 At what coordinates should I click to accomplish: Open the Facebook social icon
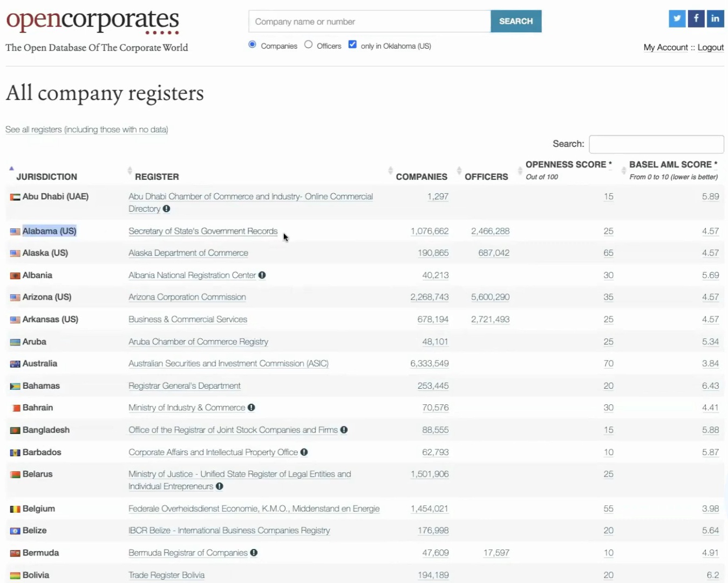click(696, 18)
